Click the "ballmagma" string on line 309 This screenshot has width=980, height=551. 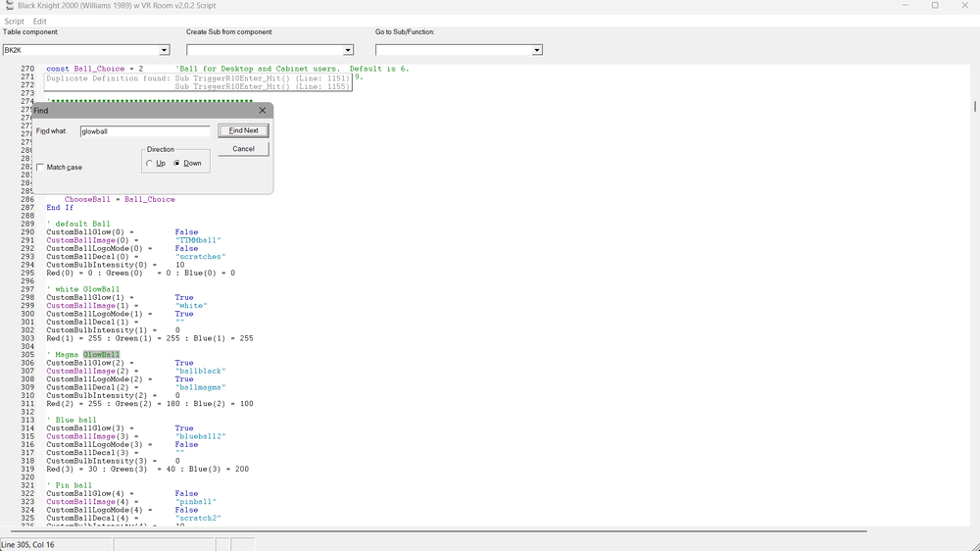(x=201, y=387)
